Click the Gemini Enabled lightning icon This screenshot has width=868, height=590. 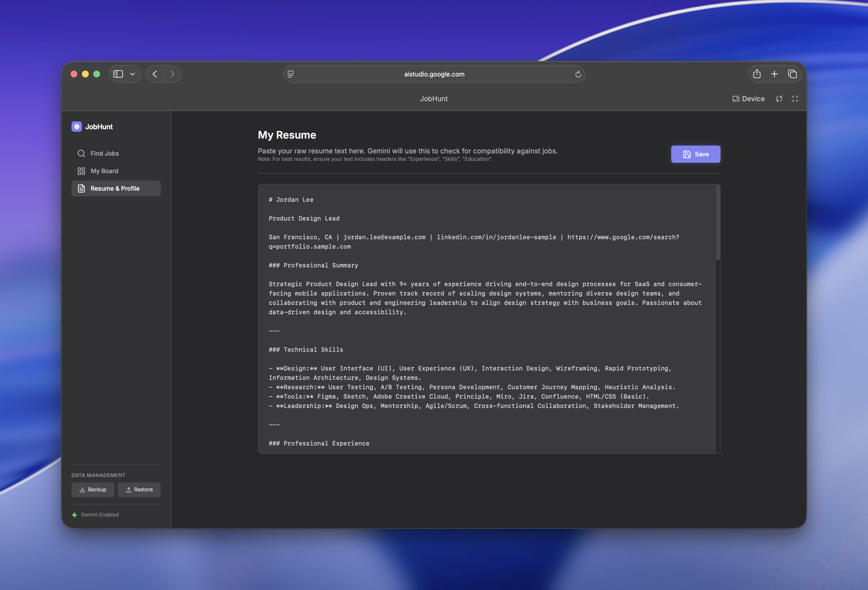75,515
